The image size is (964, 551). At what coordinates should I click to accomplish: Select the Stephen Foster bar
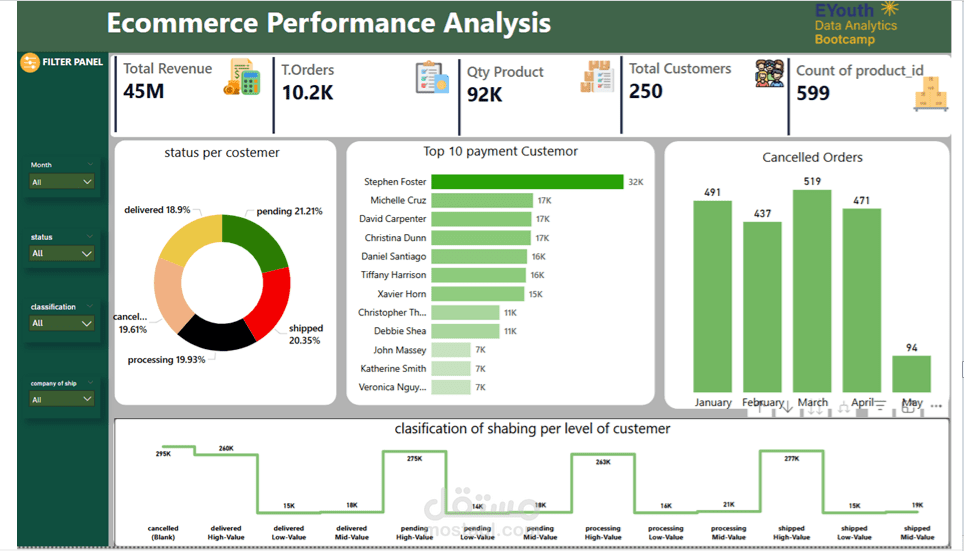[x=527, y=182]
